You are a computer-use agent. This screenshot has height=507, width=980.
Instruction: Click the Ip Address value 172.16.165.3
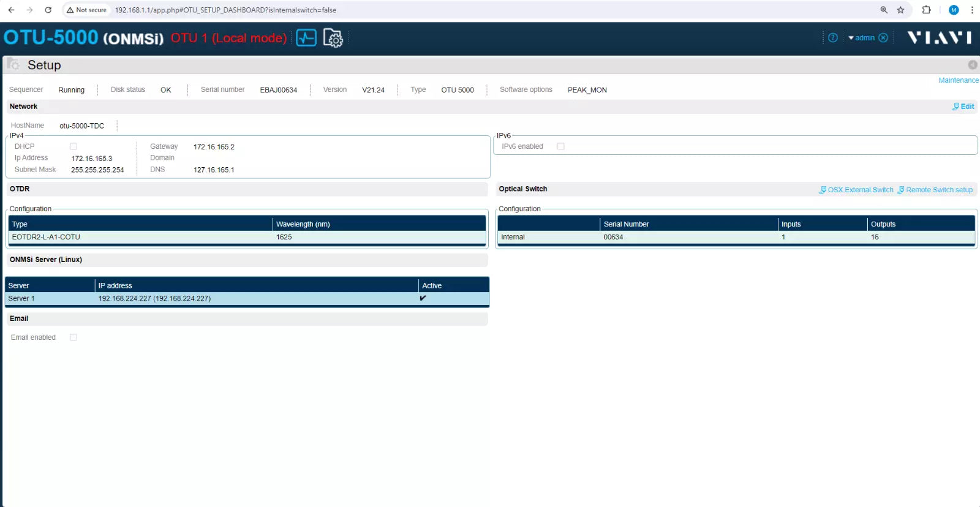[x=92, y=159]
